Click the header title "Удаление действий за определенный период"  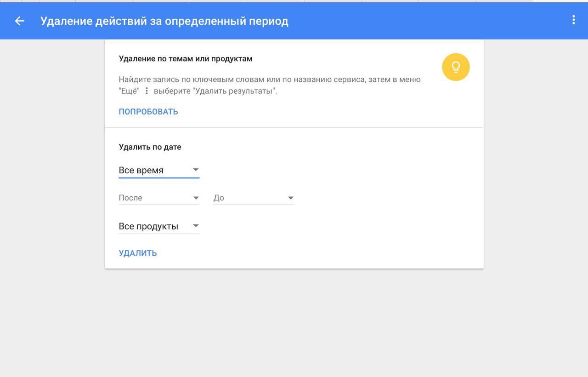[164, 21]
